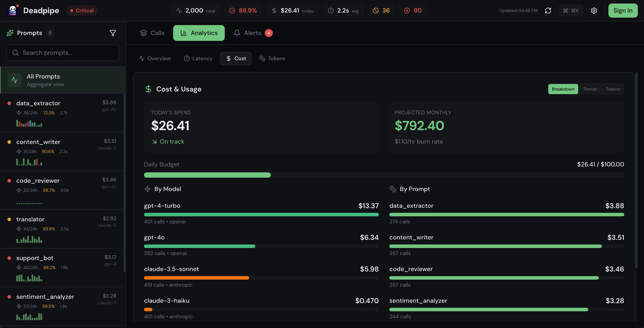
Task: Click the clock icon showing 2.2s avg
Action: tap(331, 11)
